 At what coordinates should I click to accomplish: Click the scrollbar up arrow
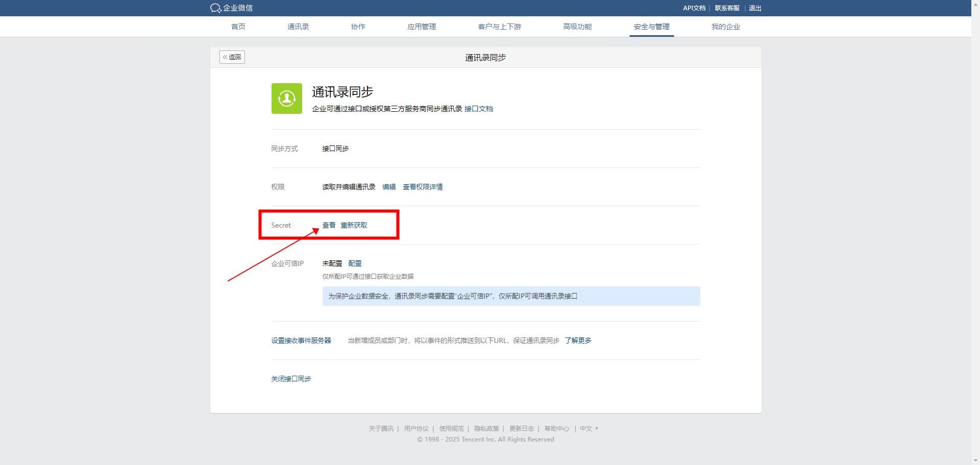(x=975, y=4)
